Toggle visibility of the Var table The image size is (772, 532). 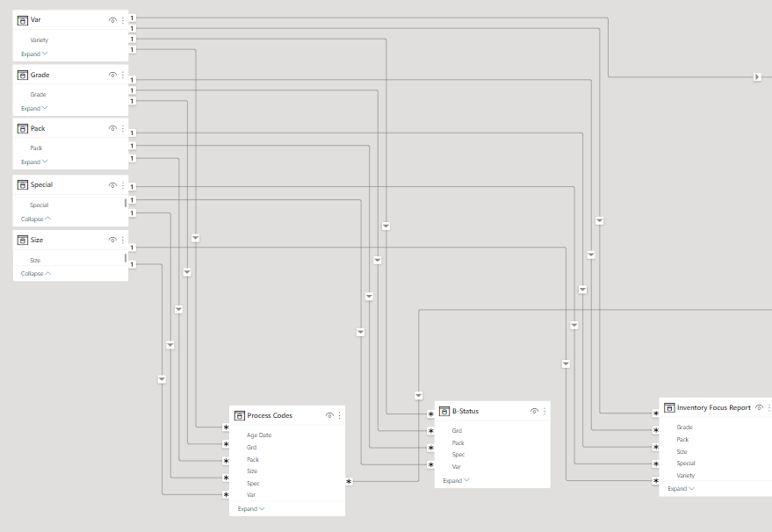112,20
